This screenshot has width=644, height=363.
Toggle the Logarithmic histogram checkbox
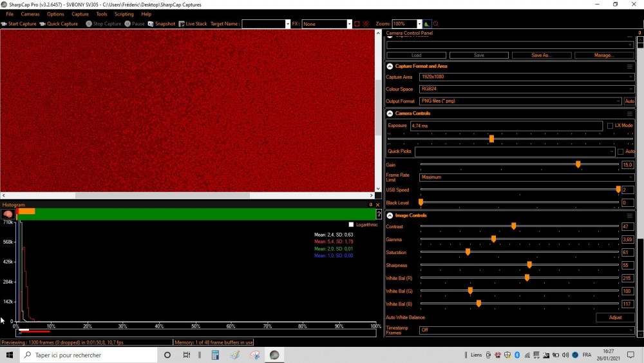(351, 224)
